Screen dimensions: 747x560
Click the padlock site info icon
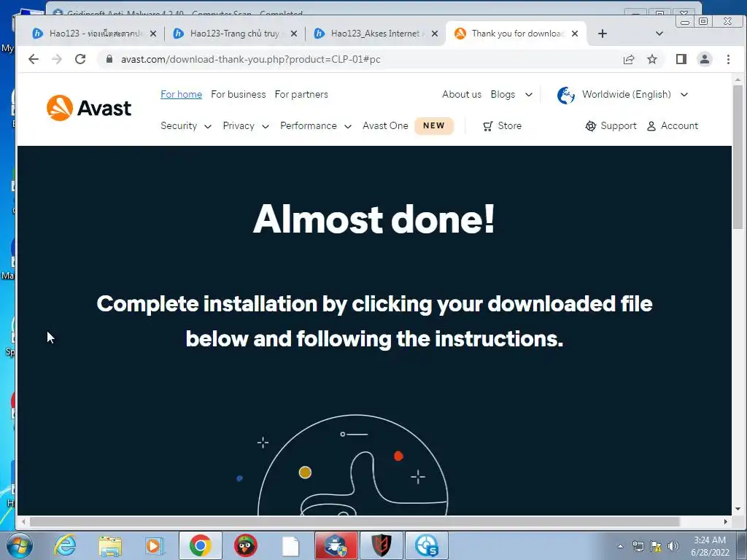[109, 59]
